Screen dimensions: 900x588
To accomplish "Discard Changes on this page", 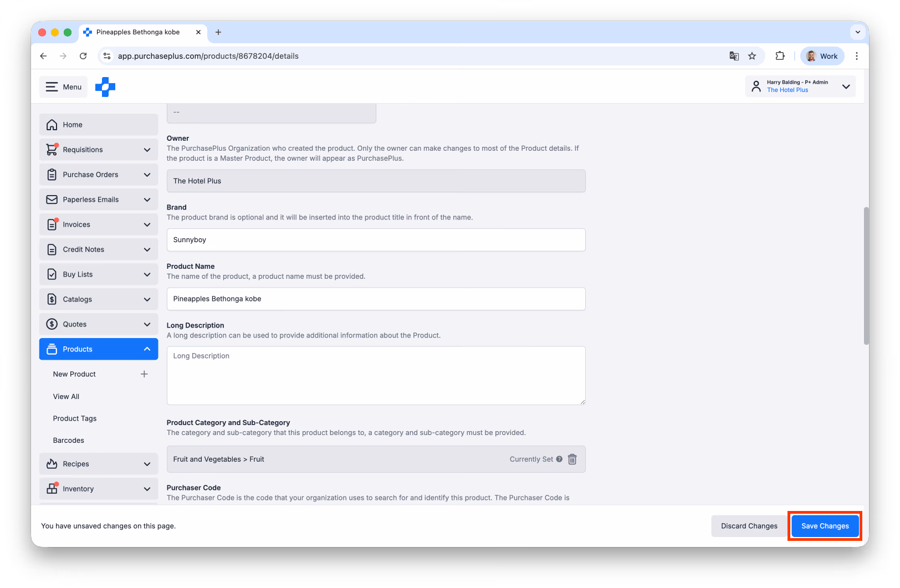I will pyautogui.click(x=749, y=526).
